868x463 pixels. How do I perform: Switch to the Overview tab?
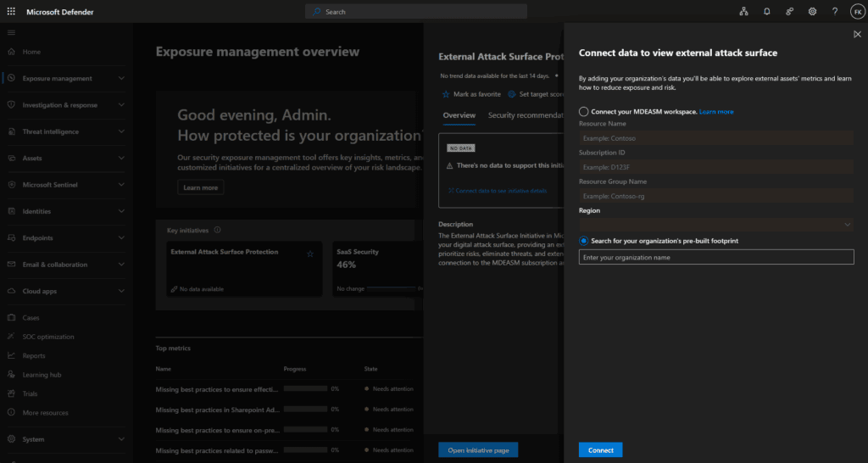[x=459, y=115]
